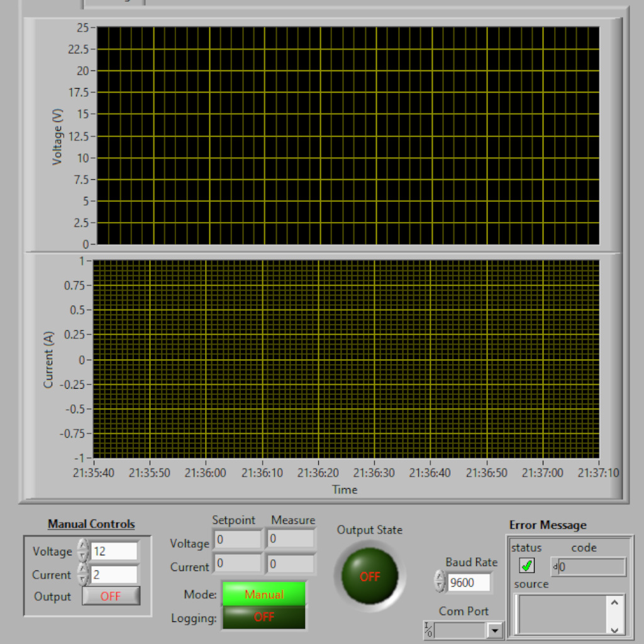Click the source box scroll down arrow
The width and height of the screenshot is (644, 644).
point(614,630)
